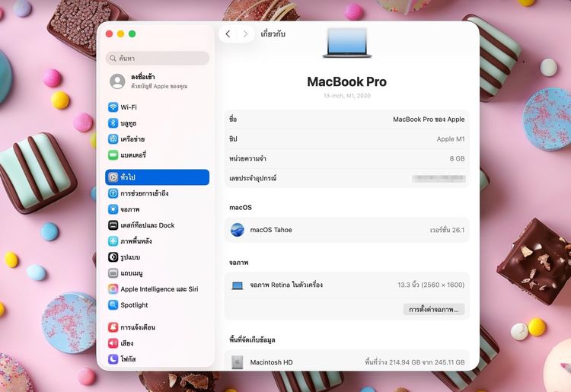The width and height of the screenshot is (571, 392).
Task: Click the เครือข่าย network globe icon
Action: [113, 139]
